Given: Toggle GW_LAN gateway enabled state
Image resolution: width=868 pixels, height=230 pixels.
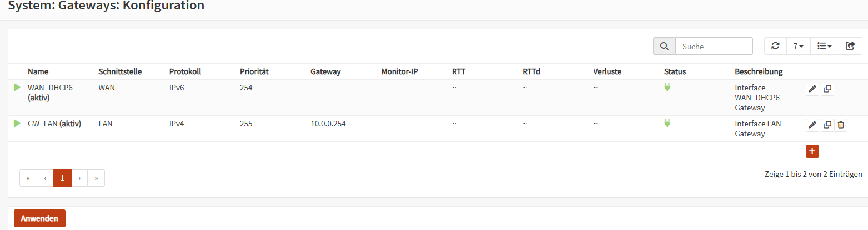Looking at the screenshot, I should click(17, 123).
